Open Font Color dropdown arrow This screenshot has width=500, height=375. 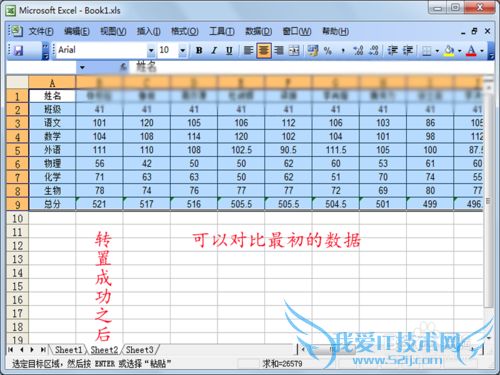[482, 51]
